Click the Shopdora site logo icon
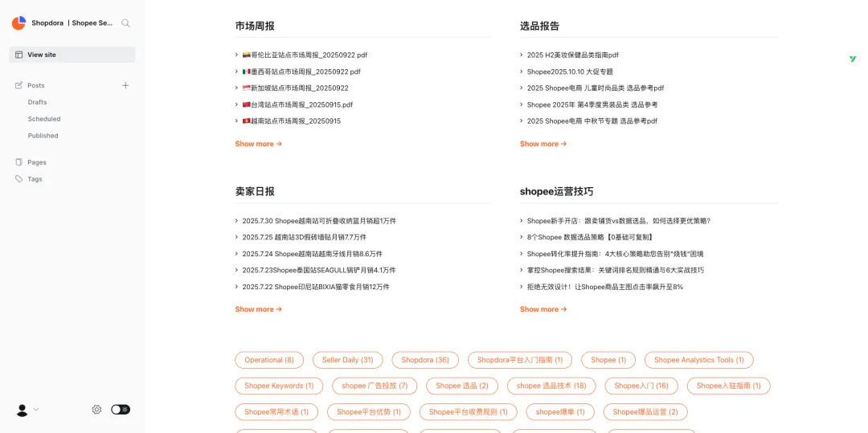 coord(18,23)
